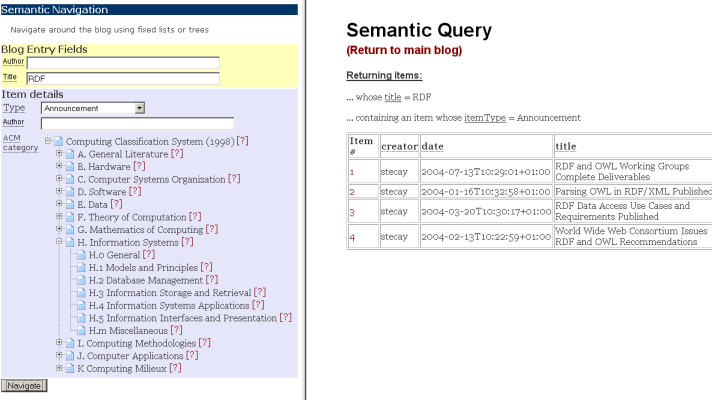Click [?] next to K Computing Milieux
This screenshot has width=712, height=400.
click(x=176, y=368)
